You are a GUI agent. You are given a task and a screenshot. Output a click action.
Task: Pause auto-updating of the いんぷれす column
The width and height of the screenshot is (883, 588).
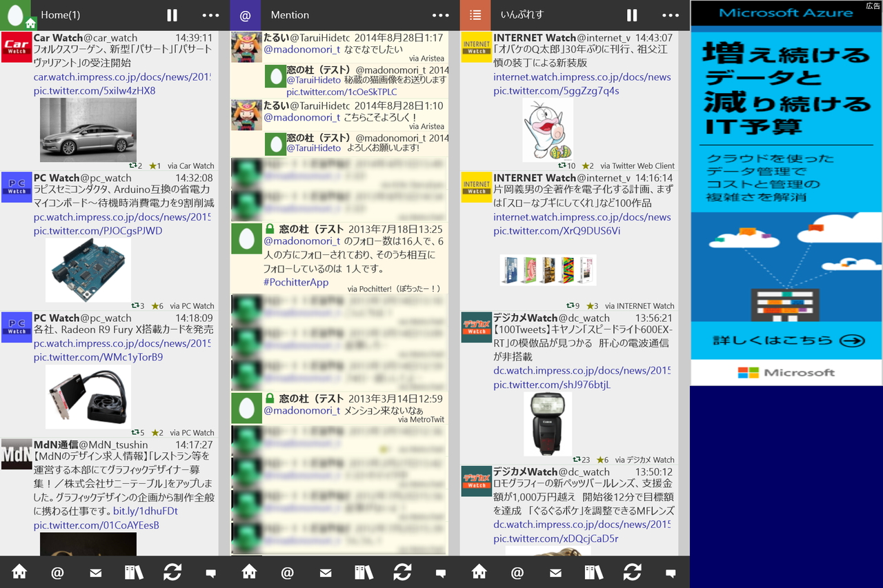point(632,14)
